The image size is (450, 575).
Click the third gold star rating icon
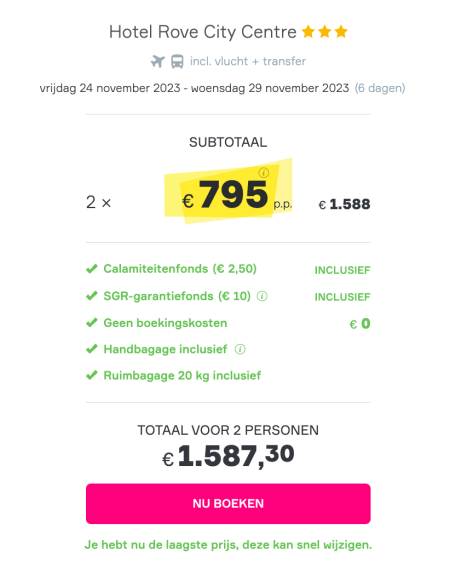click(341, 32)
